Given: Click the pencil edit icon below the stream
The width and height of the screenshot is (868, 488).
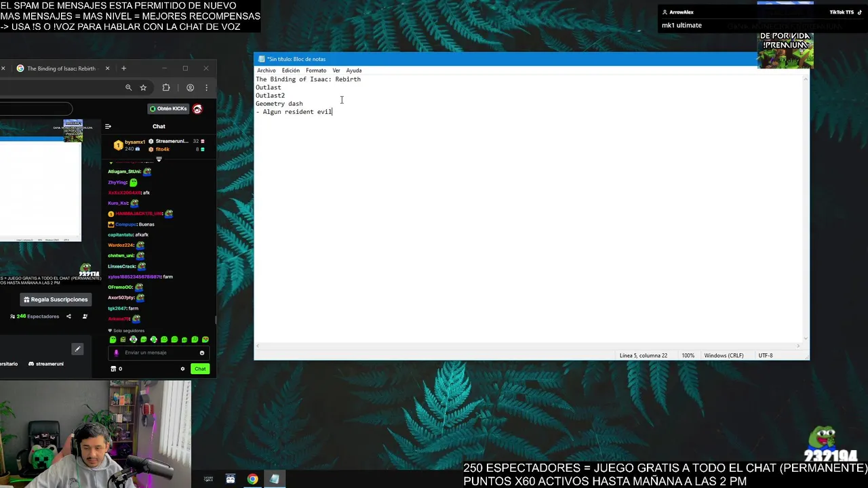Looking at the screenshot, I should click(x=77, y=349).
